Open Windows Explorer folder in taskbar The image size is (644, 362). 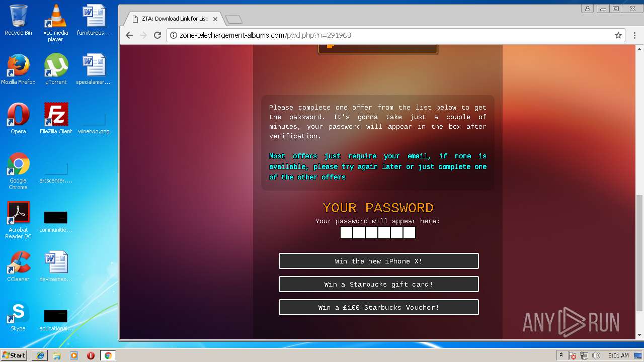57,355
